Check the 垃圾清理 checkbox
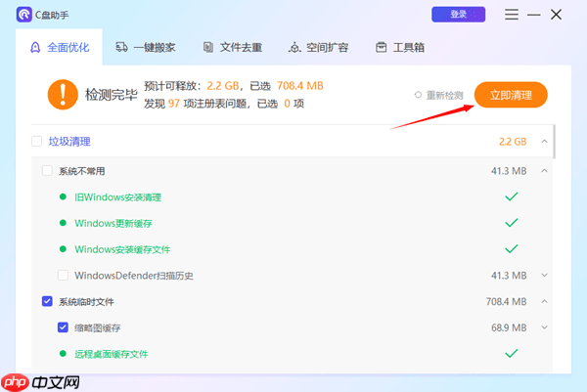The height and width of the screenshot is (392, 587). coord(37,142)
